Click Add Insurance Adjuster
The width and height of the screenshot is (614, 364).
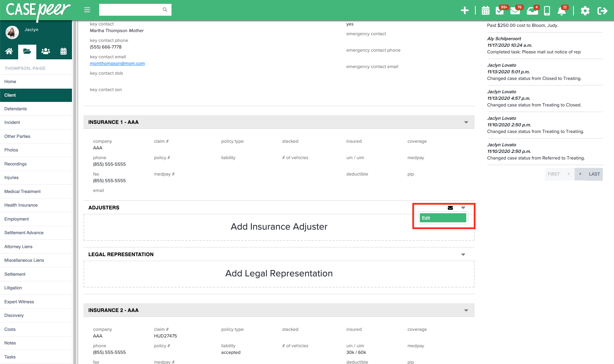pyautogui.click(x=279, y=227)
